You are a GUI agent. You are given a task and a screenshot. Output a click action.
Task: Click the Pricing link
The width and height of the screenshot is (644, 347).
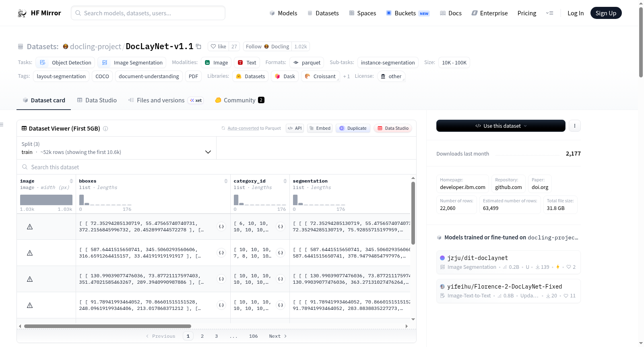(x=527, y=13)
